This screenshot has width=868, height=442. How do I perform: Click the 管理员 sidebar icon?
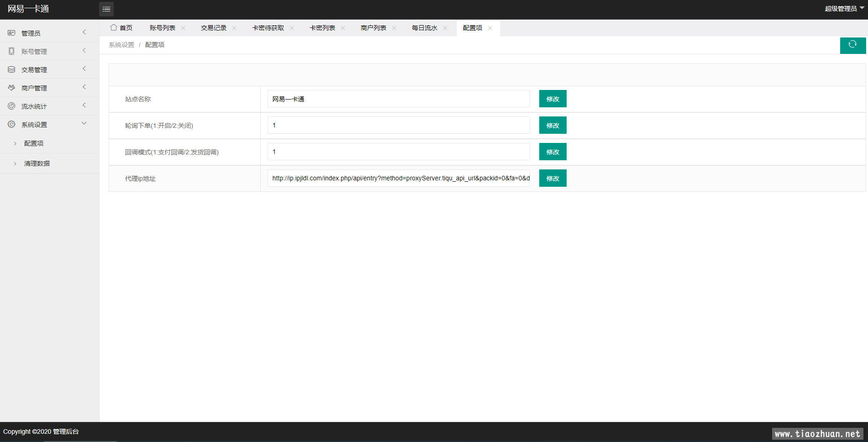point(11,33)
